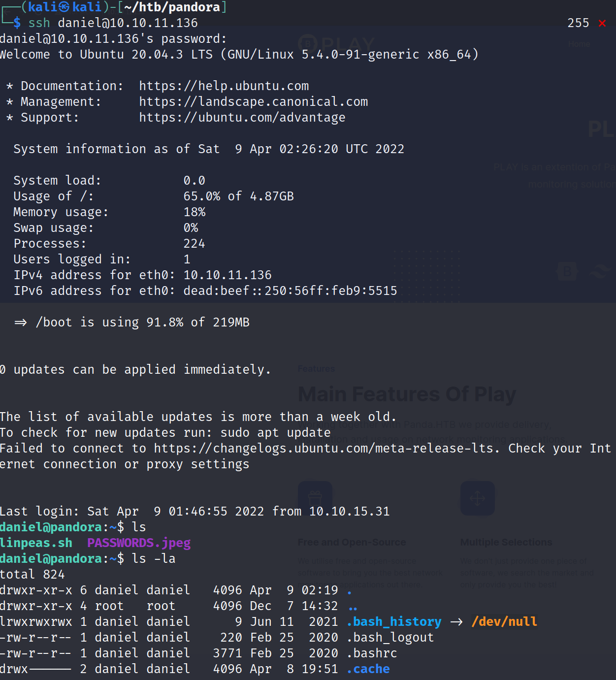This screenshot has width=616, height=680.
Task: Click the Multiple Selections feature icon in background
Action: click(478, 498)
